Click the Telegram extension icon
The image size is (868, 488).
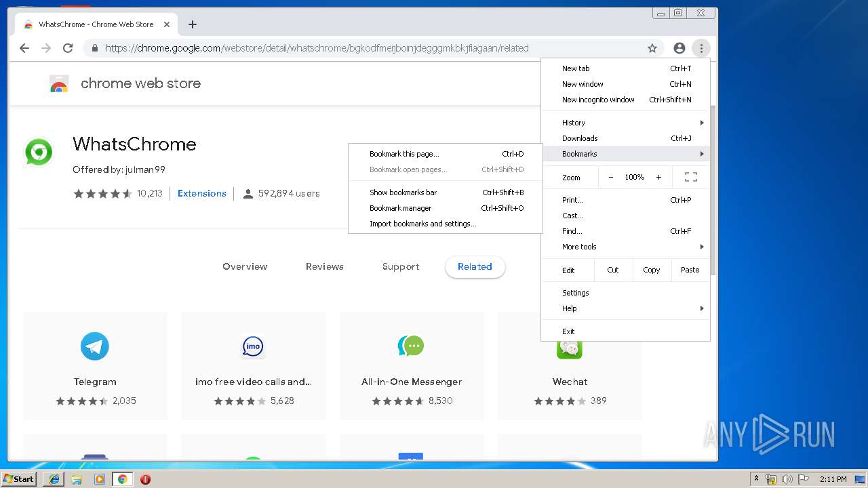[95, 346]
